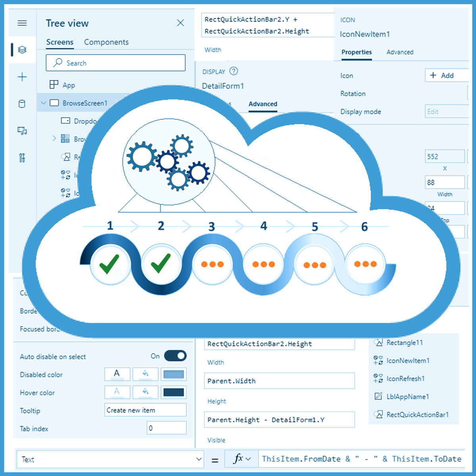The image size is (476, 476).
Task: Click the label edit icon beside LblAppName1
Action: click(378, 396)
